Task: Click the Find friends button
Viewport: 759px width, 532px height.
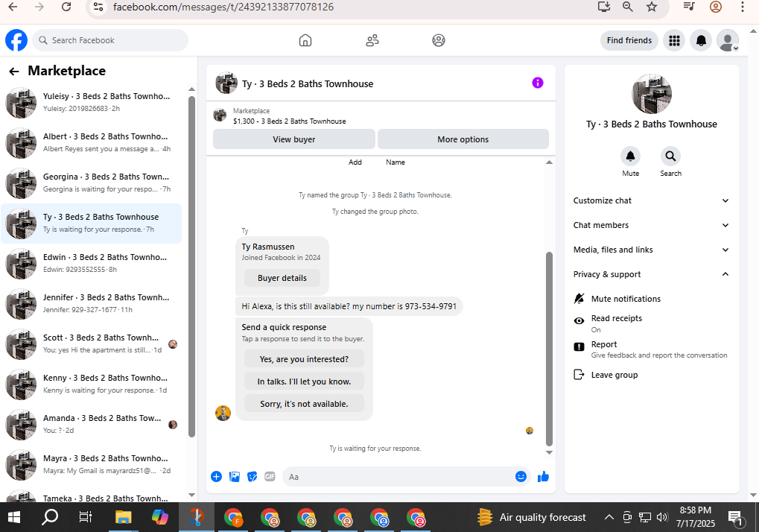Action: pyautogui.click(x=629, y=40)
